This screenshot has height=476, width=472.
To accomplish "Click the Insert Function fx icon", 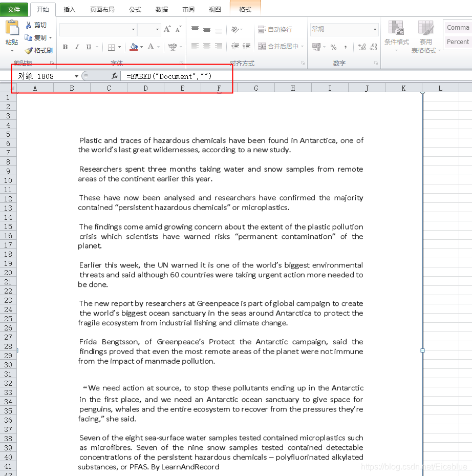I will coord(115,76).
